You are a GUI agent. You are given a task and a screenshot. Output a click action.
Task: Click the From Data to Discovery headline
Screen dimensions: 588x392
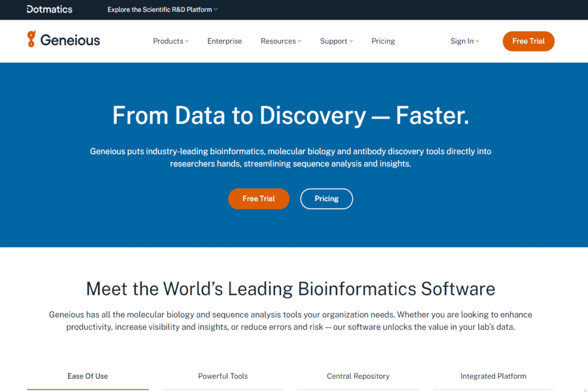pyautogui.click(x=291, y=115)
